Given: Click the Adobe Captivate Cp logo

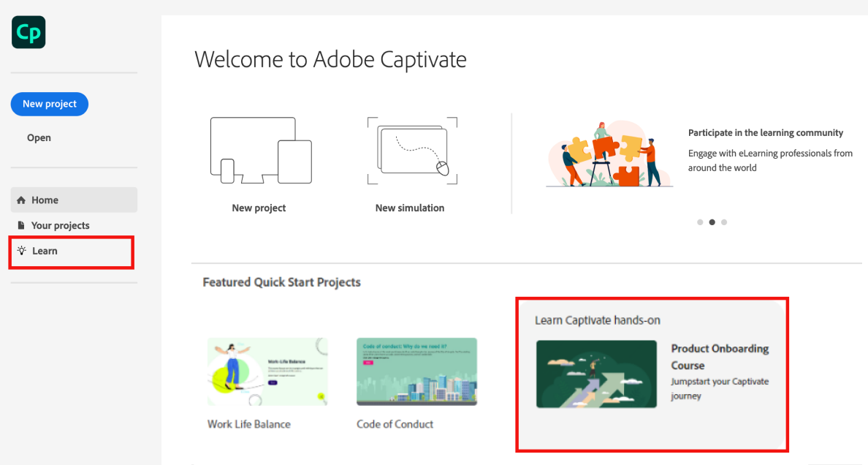Looking at the screenshot, I should pyautogui.click(x=28, y=33).
